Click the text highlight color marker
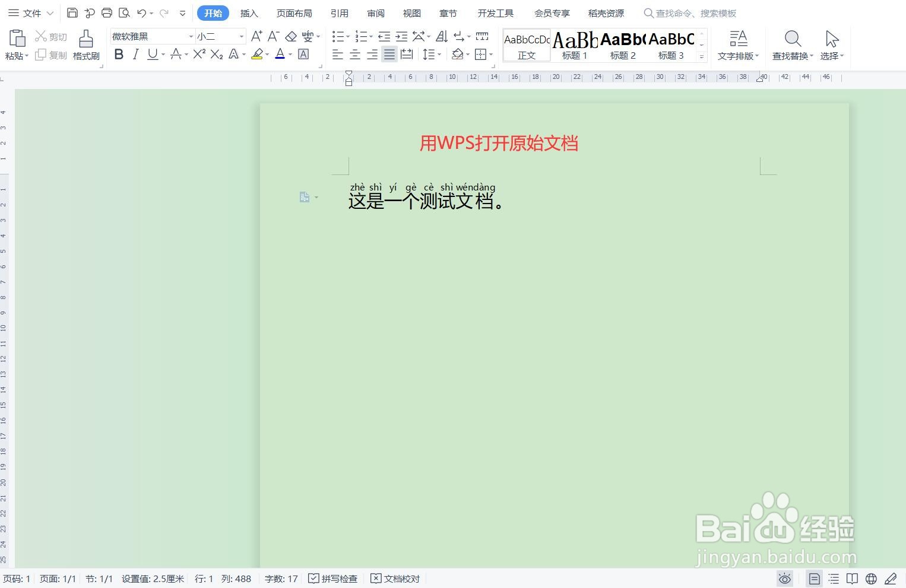The height and width of the screenshot is (588, 906). pos(257,55)
